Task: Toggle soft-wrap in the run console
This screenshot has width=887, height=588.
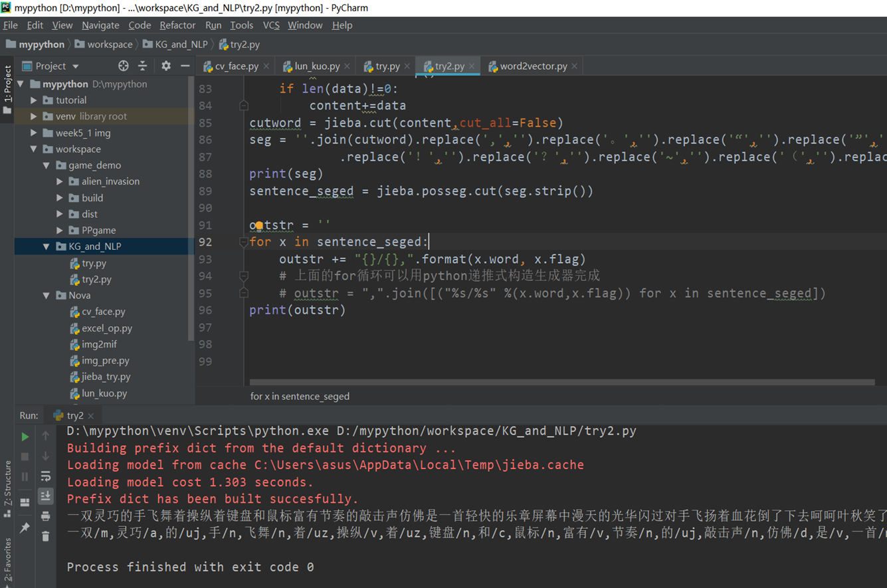Action: coord(45,476)
